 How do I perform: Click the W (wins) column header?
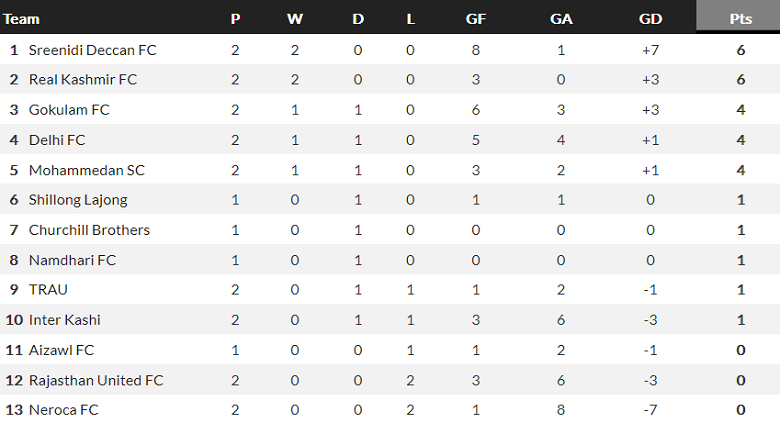(294, 17)
